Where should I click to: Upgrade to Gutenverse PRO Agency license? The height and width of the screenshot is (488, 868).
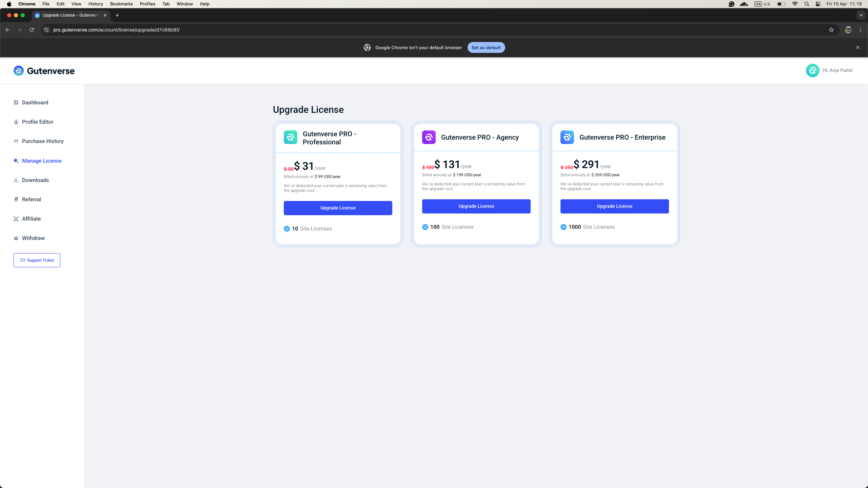(476, 206)
